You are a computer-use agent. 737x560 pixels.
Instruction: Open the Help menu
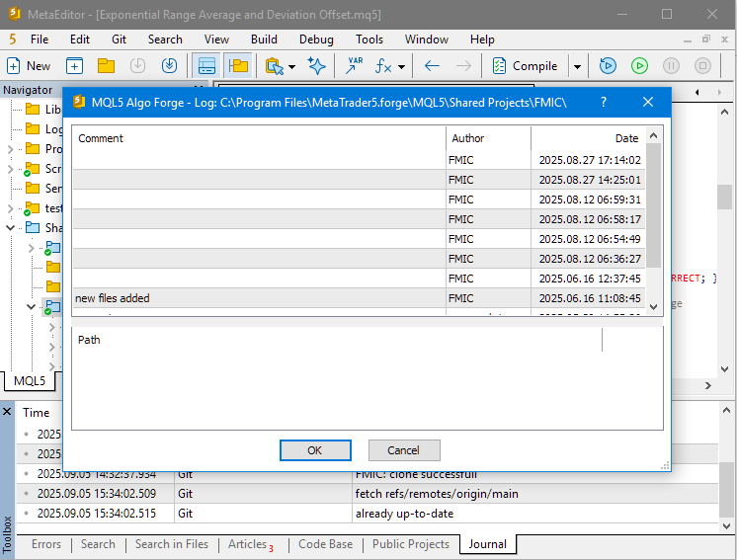click(482, 40)
